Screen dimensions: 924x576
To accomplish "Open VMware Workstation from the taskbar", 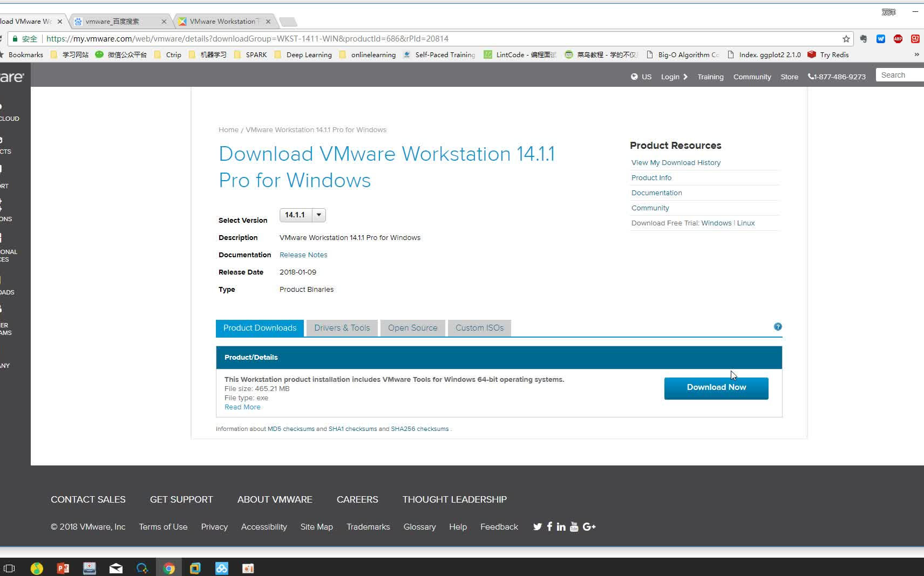I will tap(195, 568).
